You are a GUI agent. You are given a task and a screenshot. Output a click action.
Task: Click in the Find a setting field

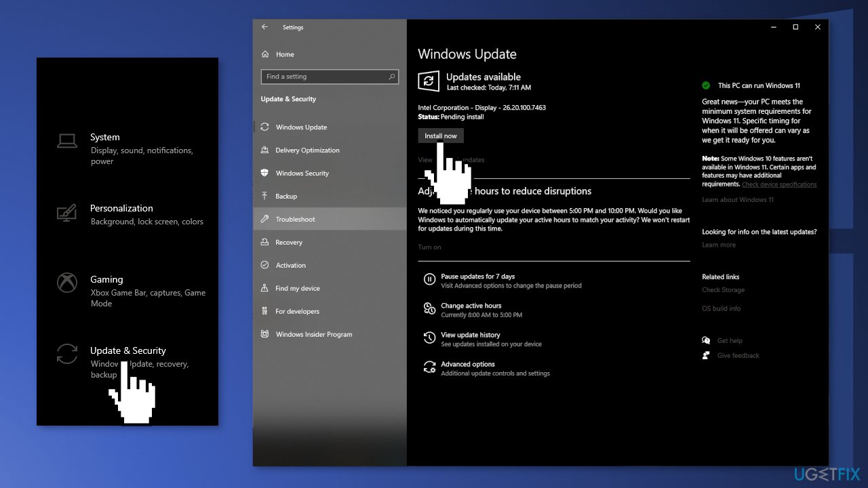click(330, 77)
